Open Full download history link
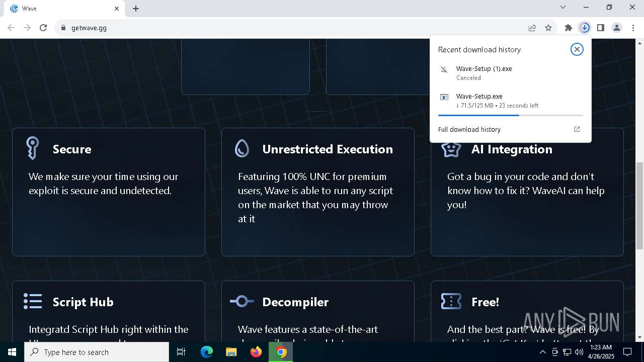The height and width of the screenshot is (362, 644). 469,129
